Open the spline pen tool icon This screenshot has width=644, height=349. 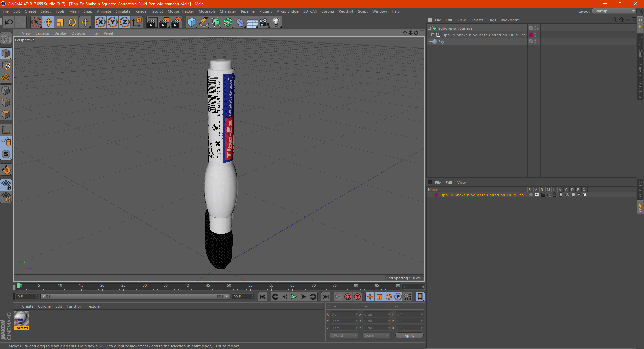click(x=204, y=22)
